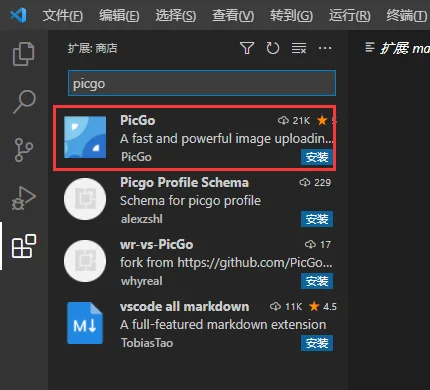Image resolution: width=430 pixels, height=390 pixels.
Task: Select the PicGo extension title
Action: click(138, 120)
